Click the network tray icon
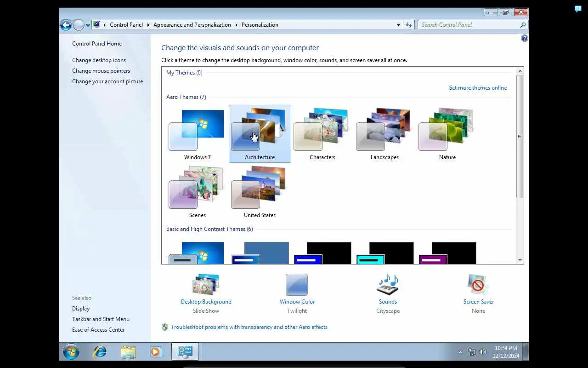The height and width of the screenshot is (368, 588). coord(471,352)
